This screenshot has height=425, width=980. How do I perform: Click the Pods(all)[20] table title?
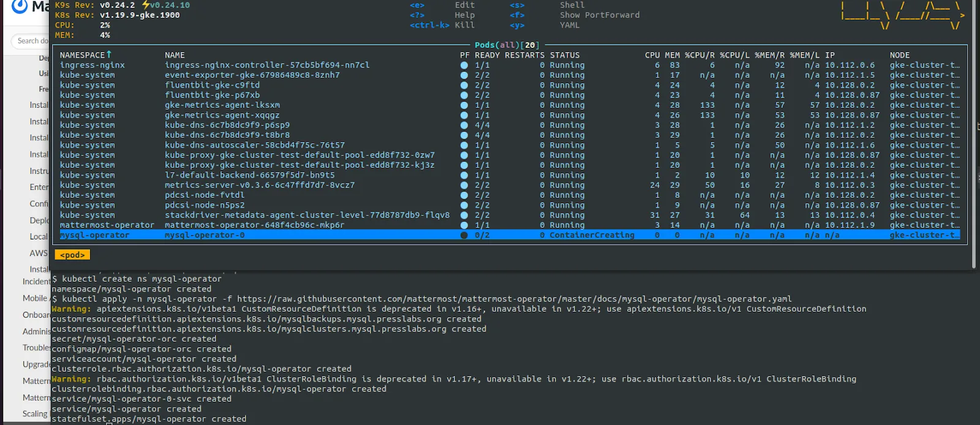click(507, 45)
